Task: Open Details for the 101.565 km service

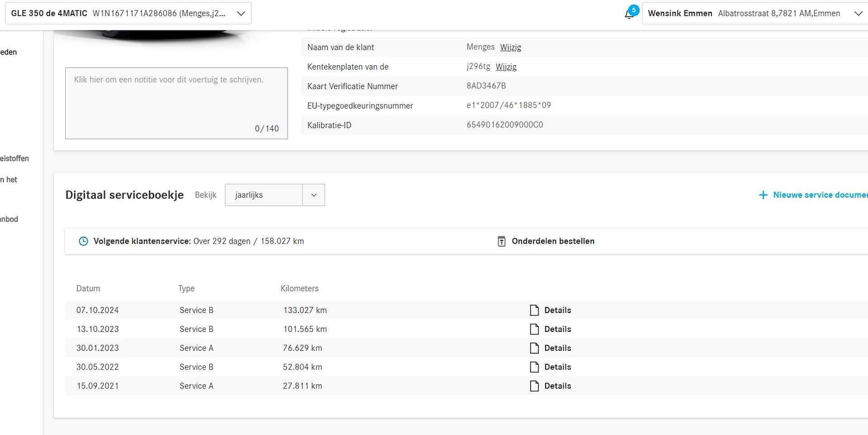Action: tap(557, 329)
